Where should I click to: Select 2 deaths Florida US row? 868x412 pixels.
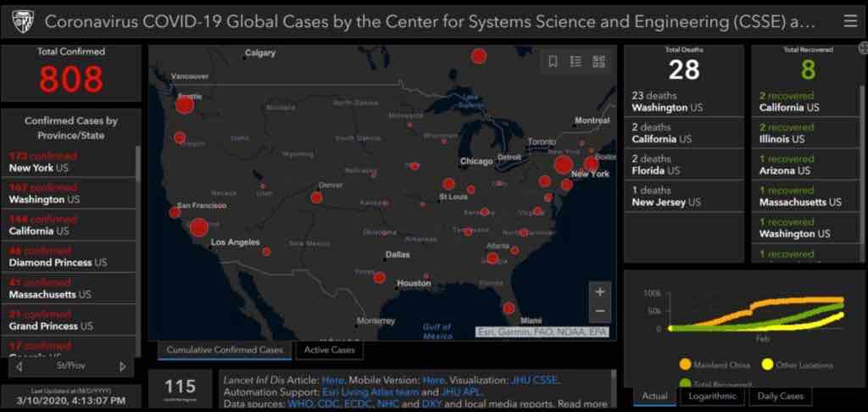[x=683, y=164]
